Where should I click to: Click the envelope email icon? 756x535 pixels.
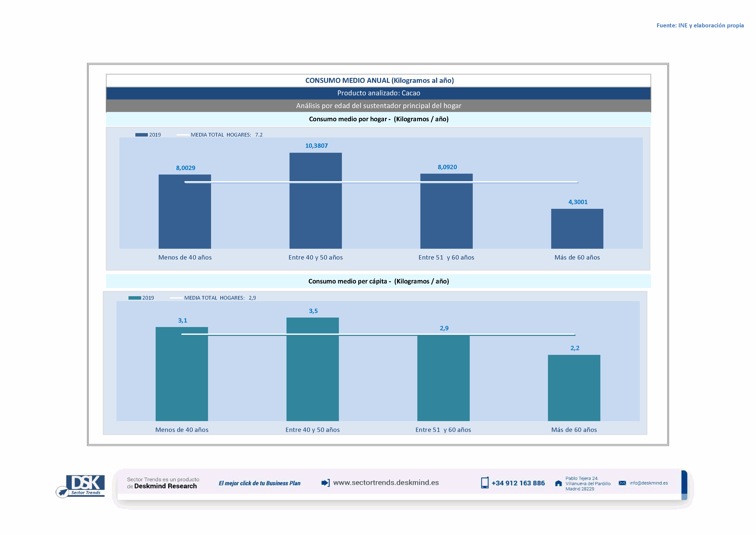point(622,483)
